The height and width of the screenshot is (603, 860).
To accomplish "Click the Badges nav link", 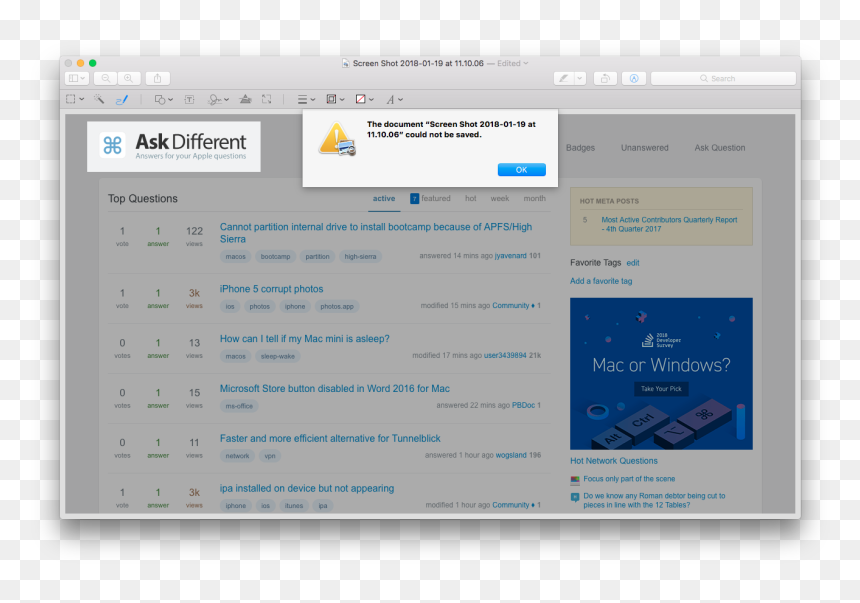I will point(580,148).
